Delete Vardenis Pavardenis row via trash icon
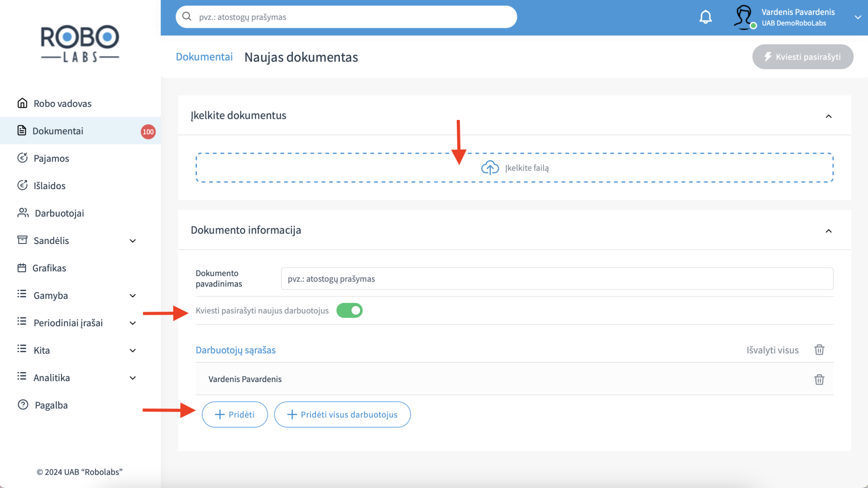 pos(819,379)
